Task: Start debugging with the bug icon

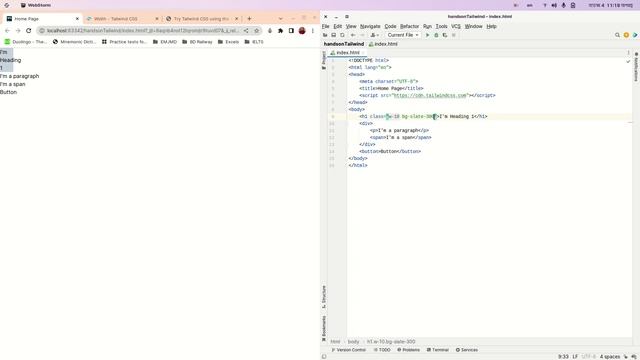Action: click(x=436, y=35)
